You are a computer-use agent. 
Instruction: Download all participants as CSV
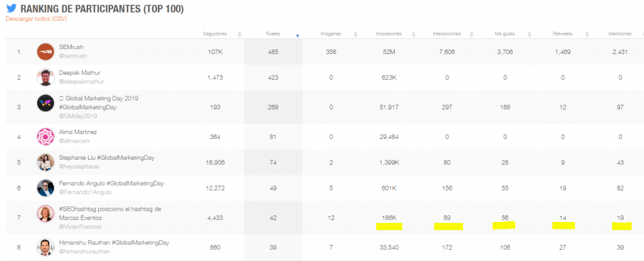pyautogui.click(x=36, y=19)
